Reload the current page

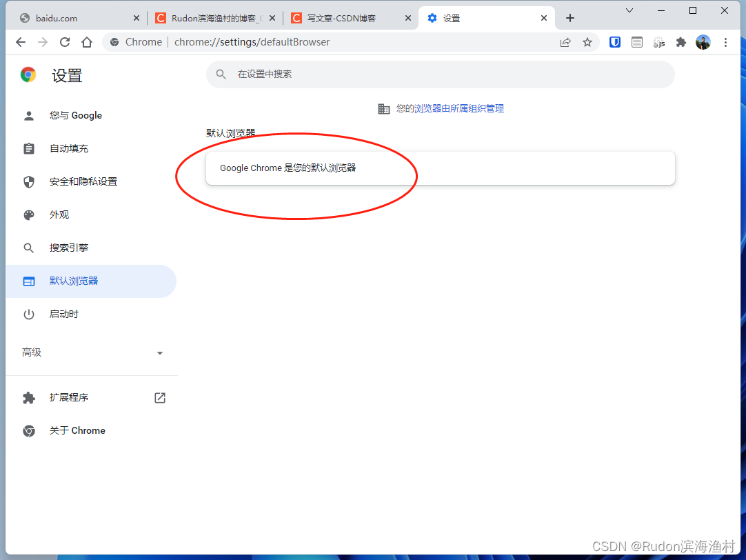point(65,42)
